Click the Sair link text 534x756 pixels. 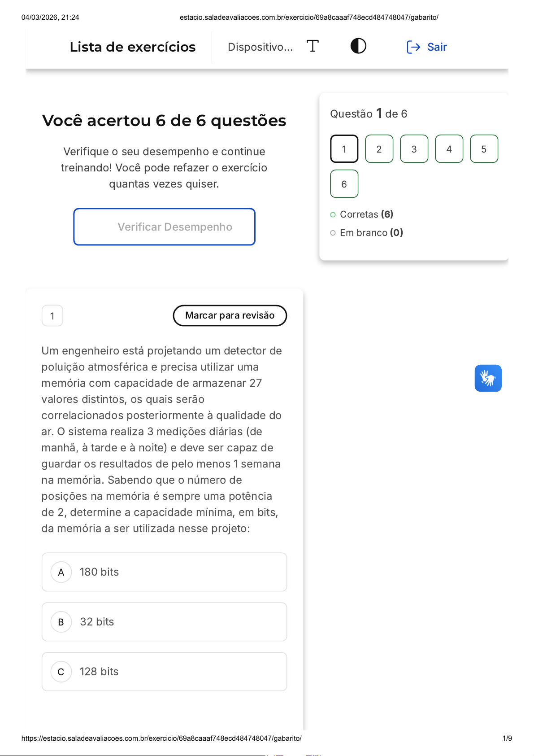pyautogui.click(x=437, y=47)
